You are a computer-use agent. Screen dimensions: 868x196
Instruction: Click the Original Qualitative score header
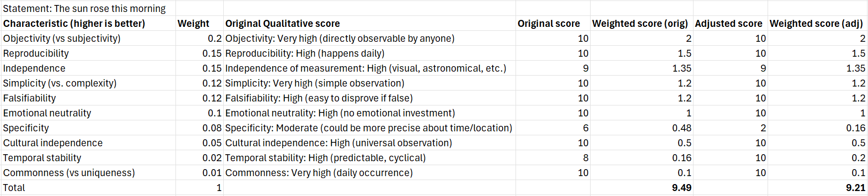369,23
